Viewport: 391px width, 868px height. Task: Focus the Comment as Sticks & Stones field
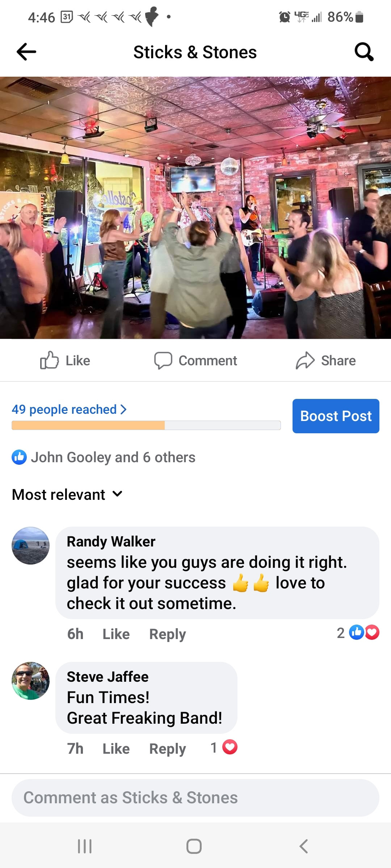(x=195, y=797)
